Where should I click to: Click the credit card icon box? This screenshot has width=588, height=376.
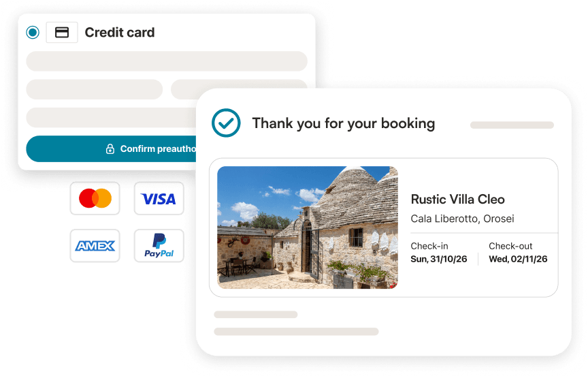coord(62,32)
